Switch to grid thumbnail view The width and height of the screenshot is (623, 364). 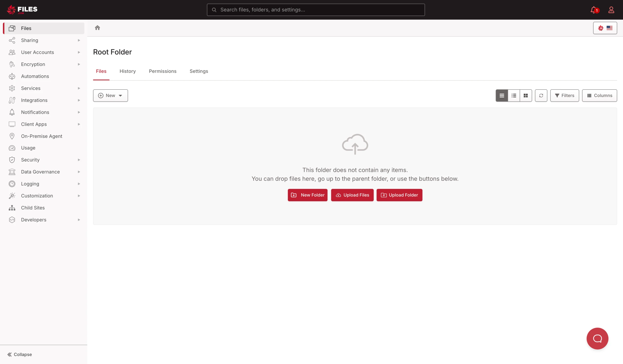(x=526, y=96)
